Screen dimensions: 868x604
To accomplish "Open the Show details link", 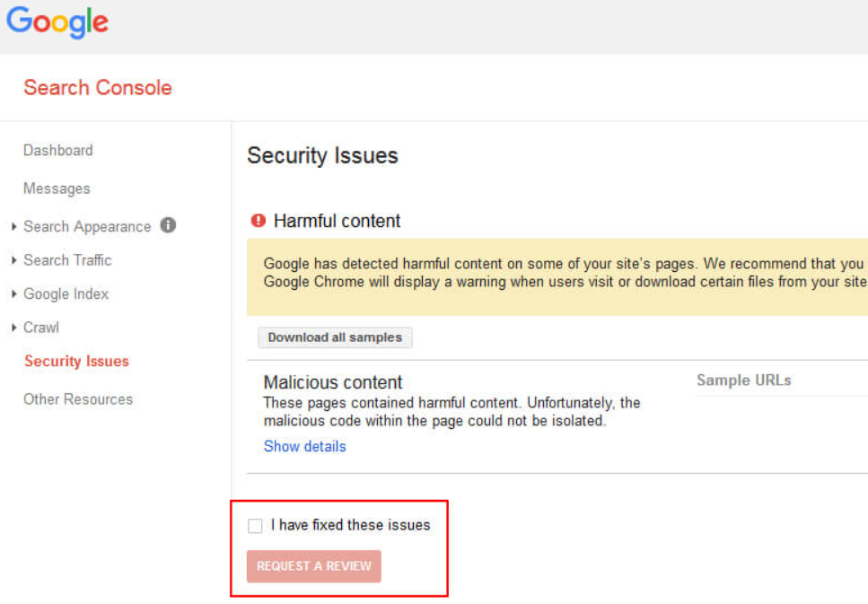I will click(304, 446).
